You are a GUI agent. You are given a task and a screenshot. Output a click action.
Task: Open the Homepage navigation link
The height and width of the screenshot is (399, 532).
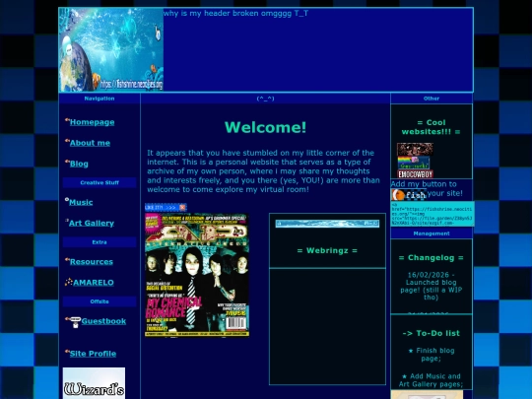point(92,122)
